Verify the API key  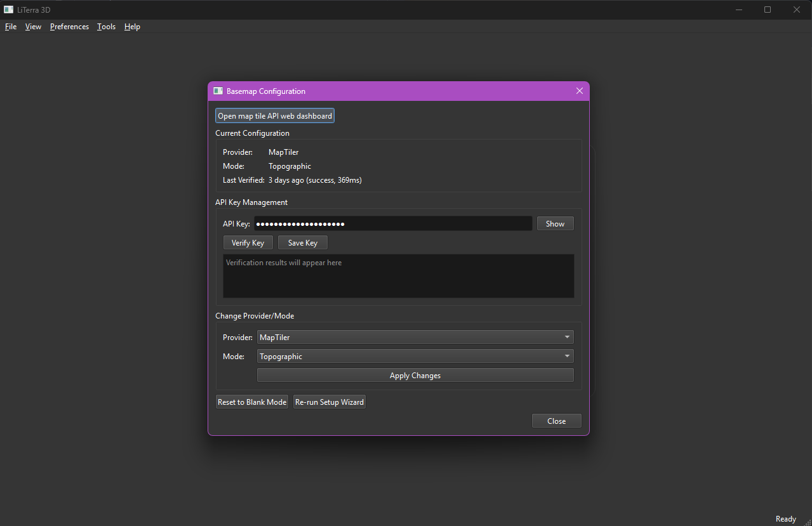[x=248, y=242]
